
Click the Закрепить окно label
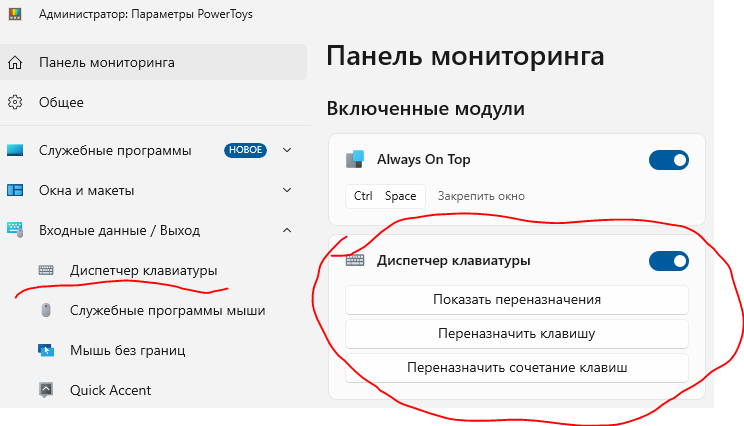coord(481,196)
